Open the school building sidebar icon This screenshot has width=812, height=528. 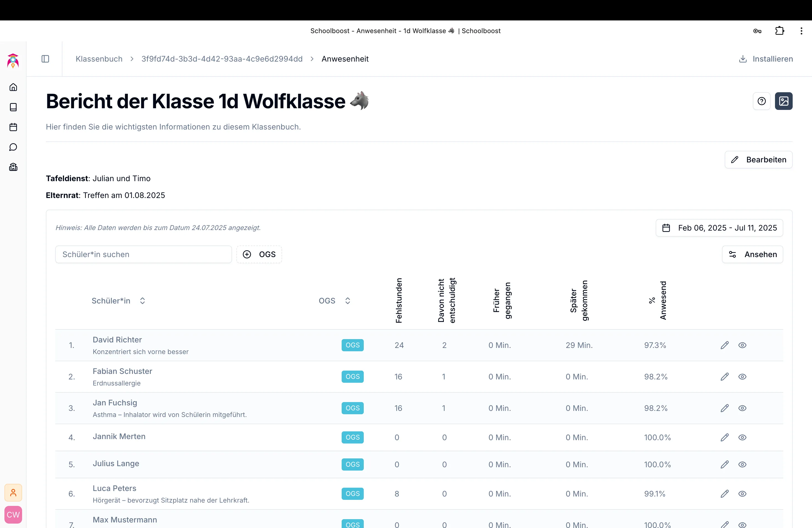[x=13, y=167]
